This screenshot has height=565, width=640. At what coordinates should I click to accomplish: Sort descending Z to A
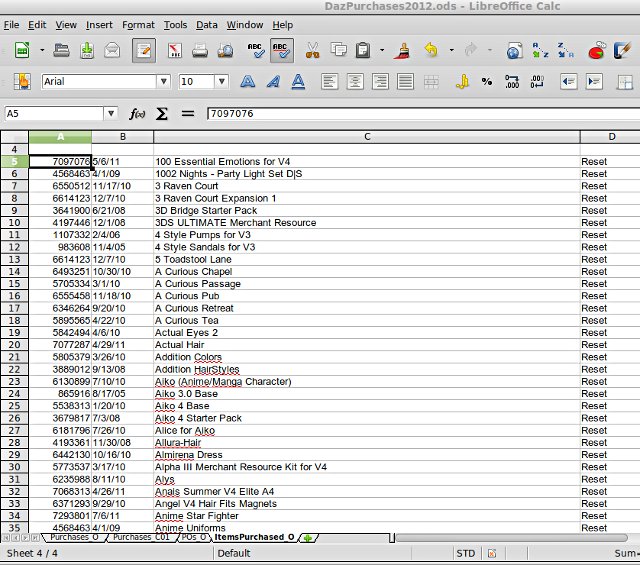point(566,51)
